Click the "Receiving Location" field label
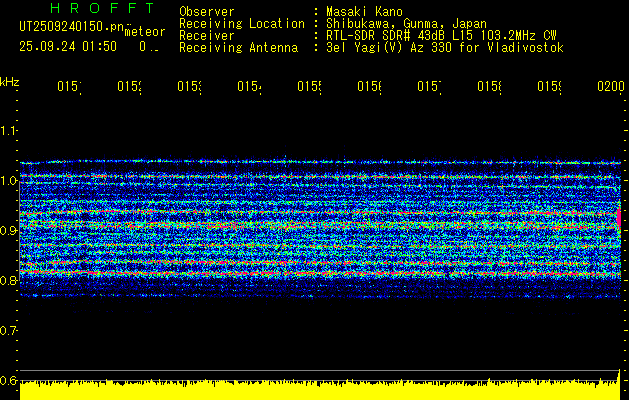The height and width of the screenshot is (400, 629). click(x=242, y=24)
